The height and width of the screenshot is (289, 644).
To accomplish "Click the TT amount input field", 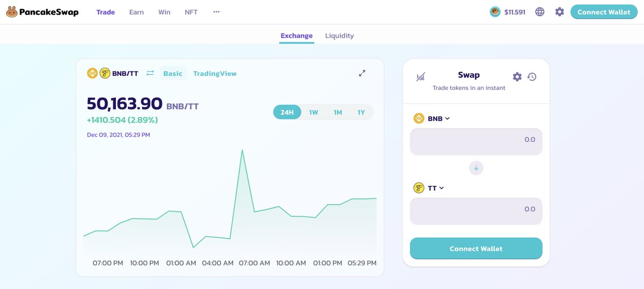I will pyautogui.click(x=476, y=211).
